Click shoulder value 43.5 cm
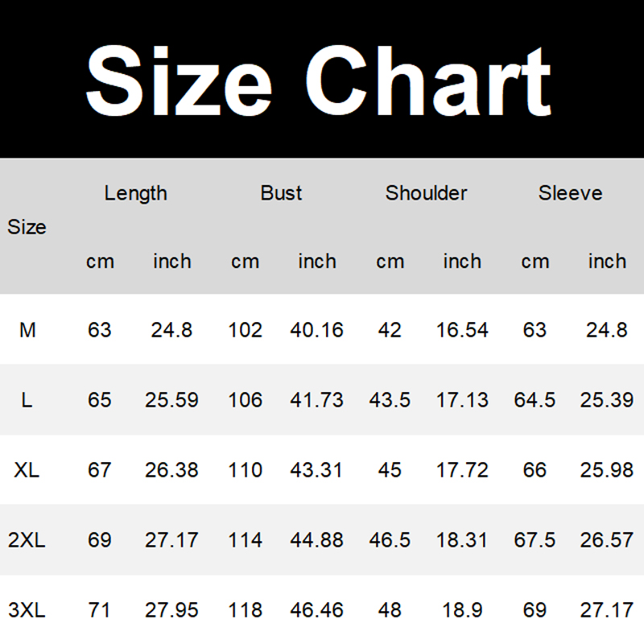Image resolution: width=644 pixels, height=644 pixels. [x=390, y=400]
